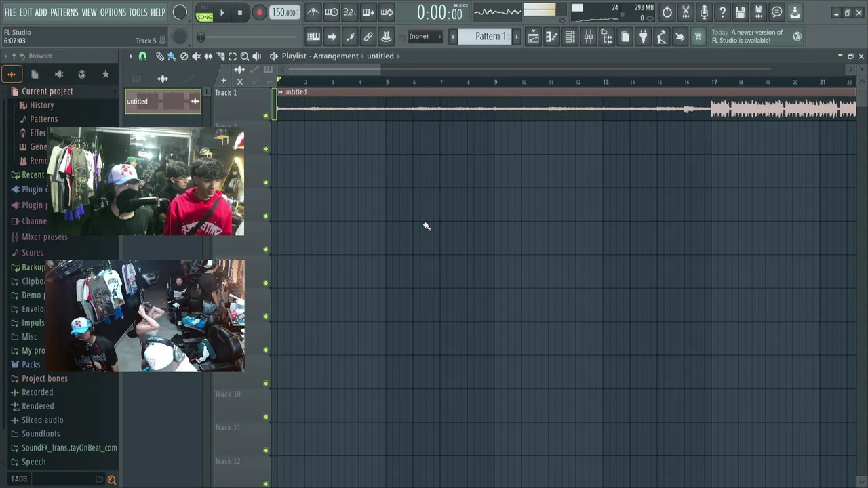Screen dimensions: 868x488
Task: Switch between Pat and Song mode
Action: point(204,13)
